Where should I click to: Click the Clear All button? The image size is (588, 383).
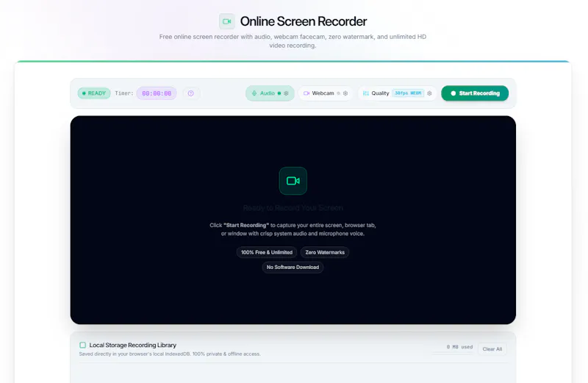pyautogui.click(x=492, y=349)
